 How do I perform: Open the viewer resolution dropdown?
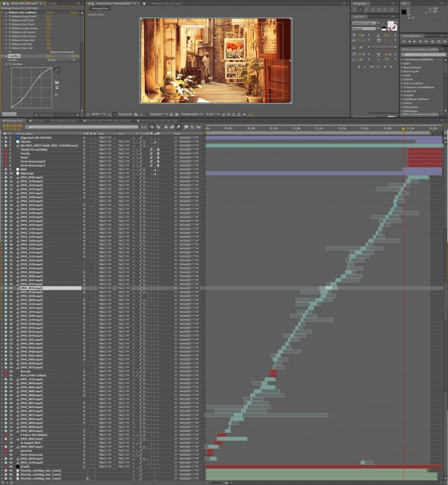coord(159,114)
